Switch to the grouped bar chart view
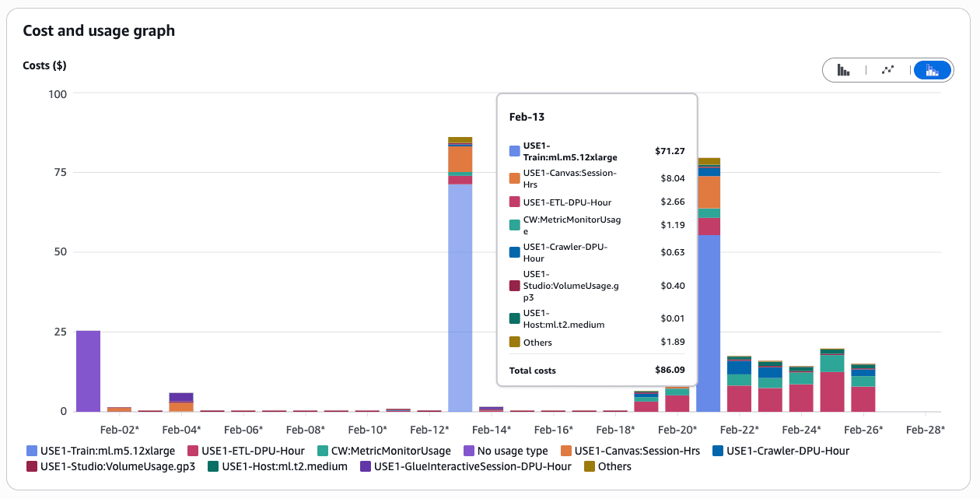This screenshot has height=499, width=980. pyautogui.click(x=844, y=70)
